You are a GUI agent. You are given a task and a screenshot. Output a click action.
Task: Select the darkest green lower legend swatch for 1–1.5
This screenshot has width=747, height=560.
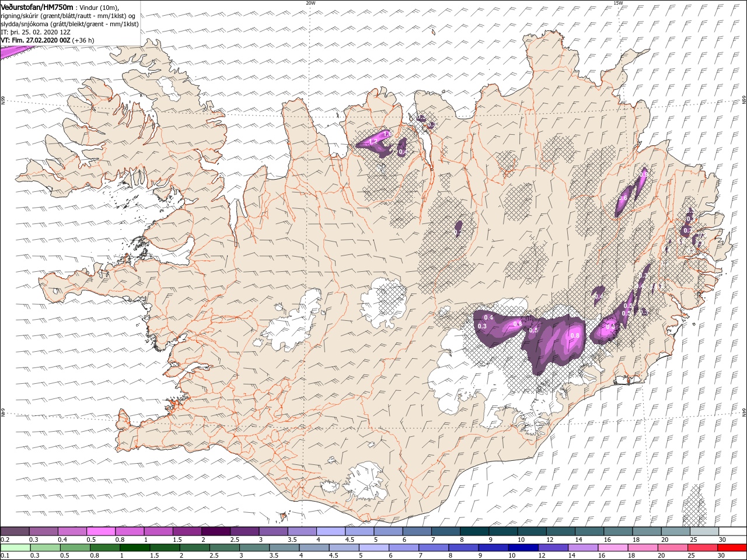[135, 548]
